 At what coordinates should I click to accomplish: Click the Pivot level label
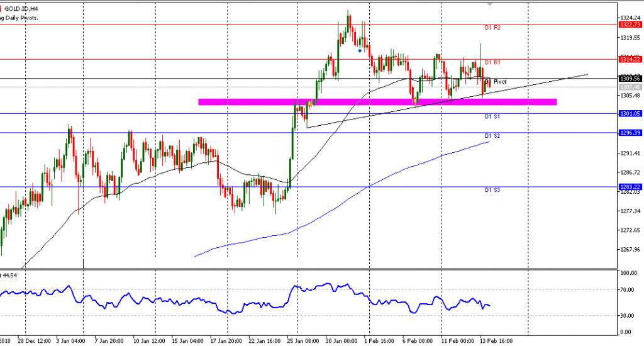coord(499,82)
